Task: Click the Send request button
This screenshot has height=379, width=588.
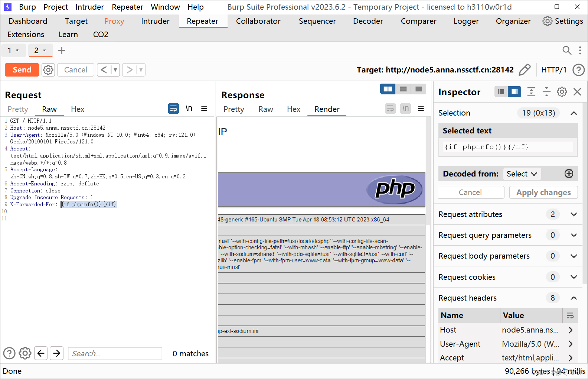Action: [22, 70]
